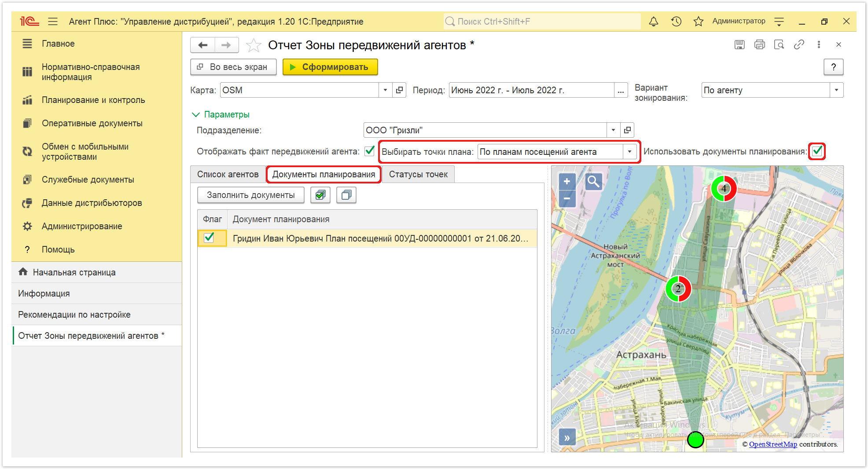Open the three-dots more menu
This screenshot has height=469, width=868.
click(819, 44)
